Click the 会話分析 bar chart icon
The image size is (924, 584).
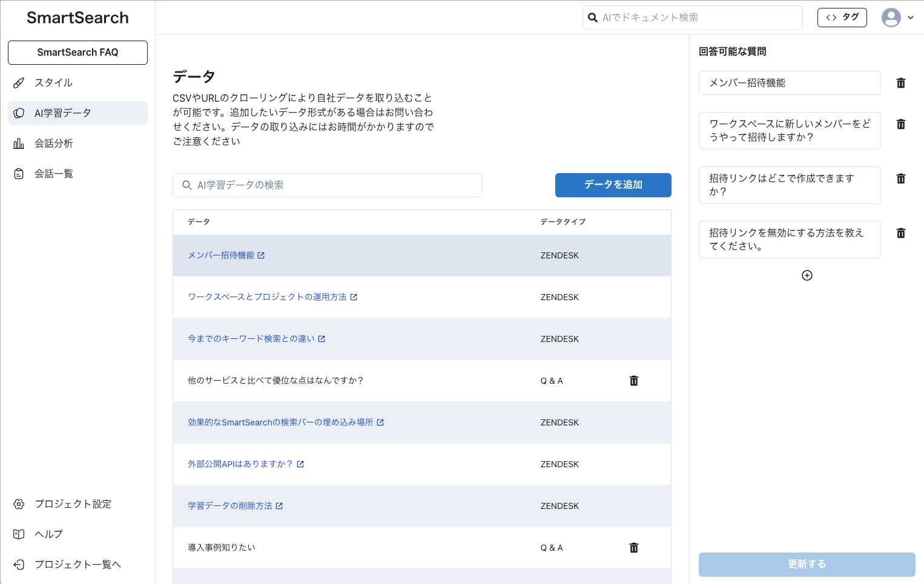19,143
